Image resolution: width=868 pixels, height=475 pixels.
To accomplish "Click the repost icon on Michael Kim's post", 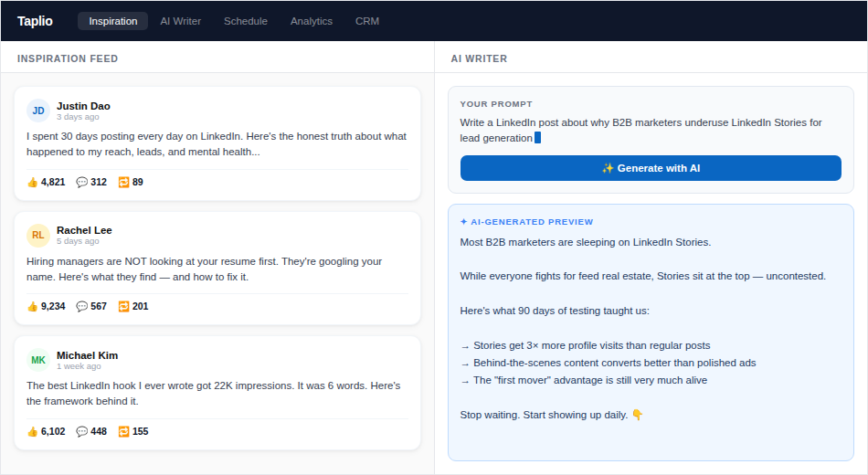I will tap(123, 431).
